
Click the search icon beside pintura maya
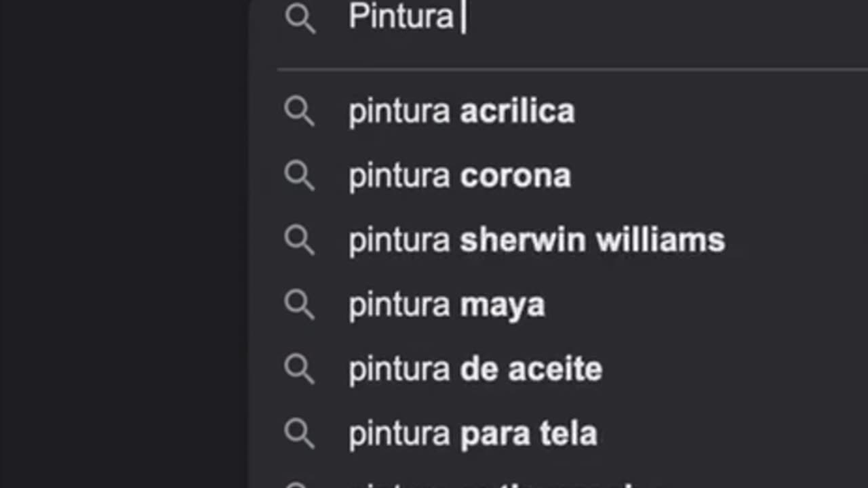(x=299, y=304)
